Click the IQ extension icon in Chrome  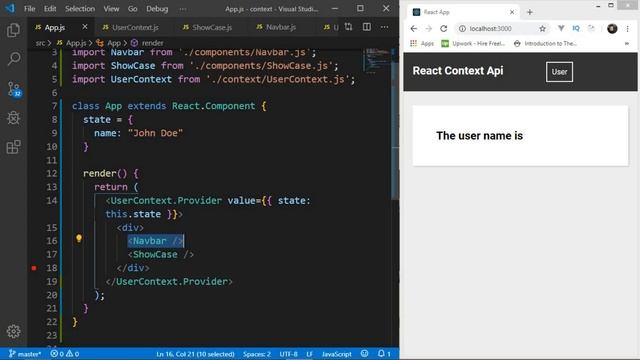(576, 28)
